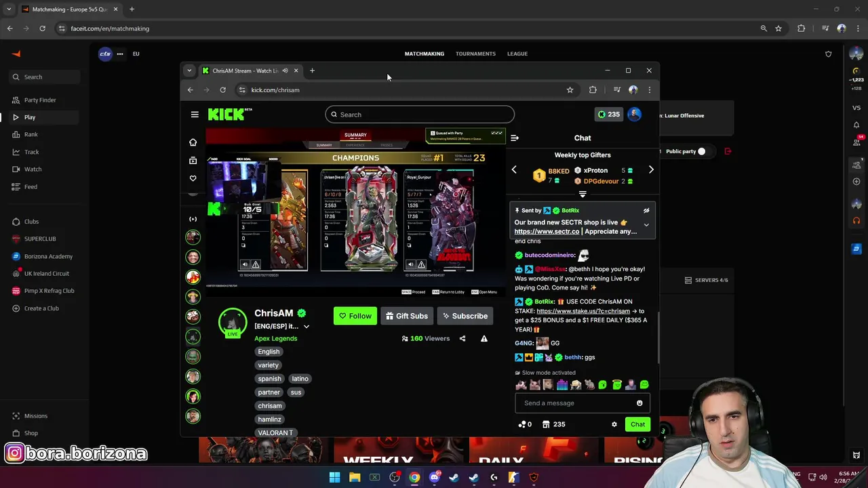Open Chrome from the taskbar
The width and height of the screenshot is (868, 488).
pyautogui.click(x=414, y=478)
